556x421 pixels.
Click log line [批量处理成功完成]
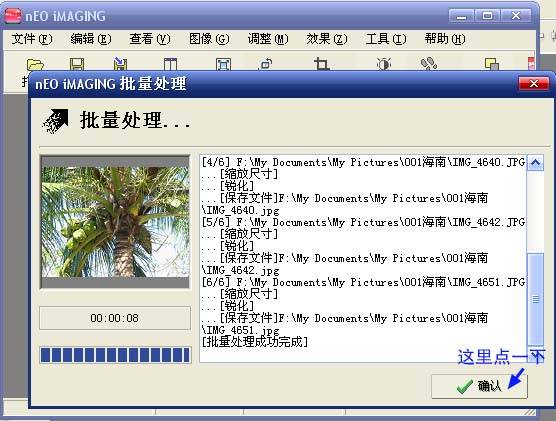pos(255,342)
